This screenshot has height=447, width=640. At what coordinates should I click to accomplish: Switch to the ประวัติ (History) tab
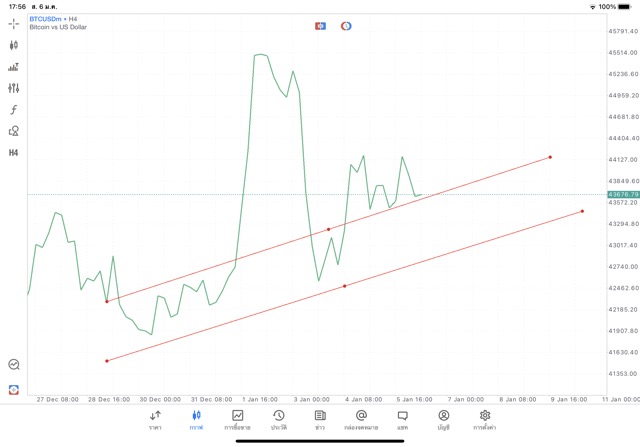click(x=278, y=420)
